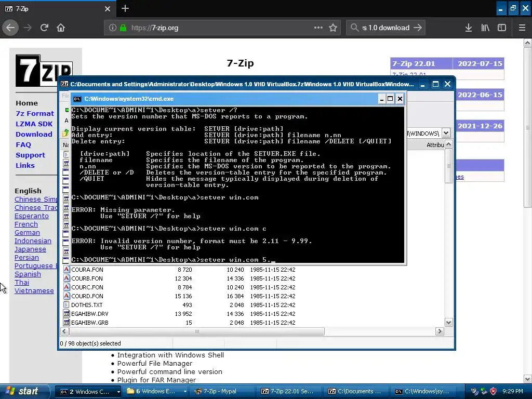Click the Attribu column header
The height and width of the screenshot is (399, 532).
tap(435, 145)
